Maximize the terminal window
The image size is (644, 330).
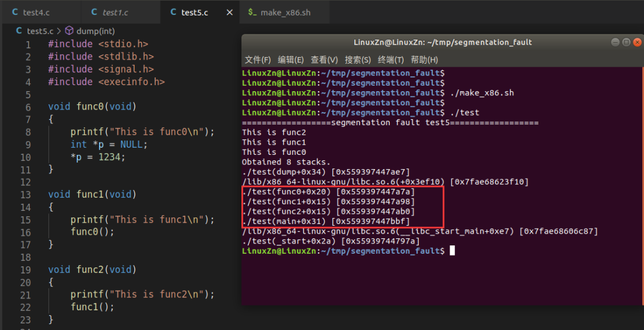click(626, 42)
